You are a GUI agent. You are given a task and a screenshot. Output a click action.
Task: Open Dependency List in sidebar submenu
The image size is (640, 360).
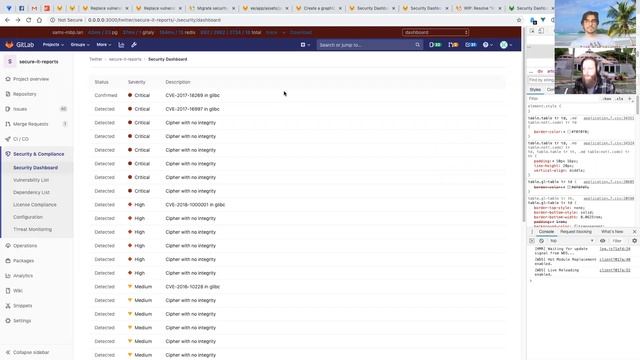31,192
